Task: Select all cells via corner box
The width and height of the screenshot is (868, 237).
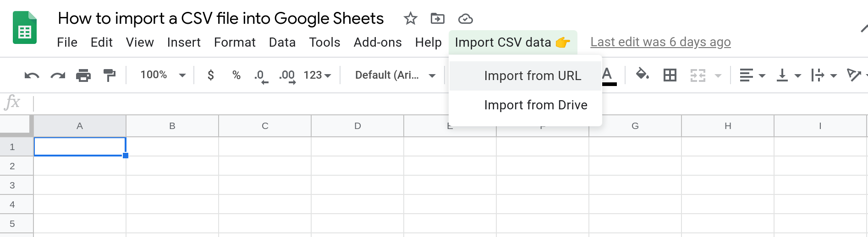Action: tap(16, 126)
